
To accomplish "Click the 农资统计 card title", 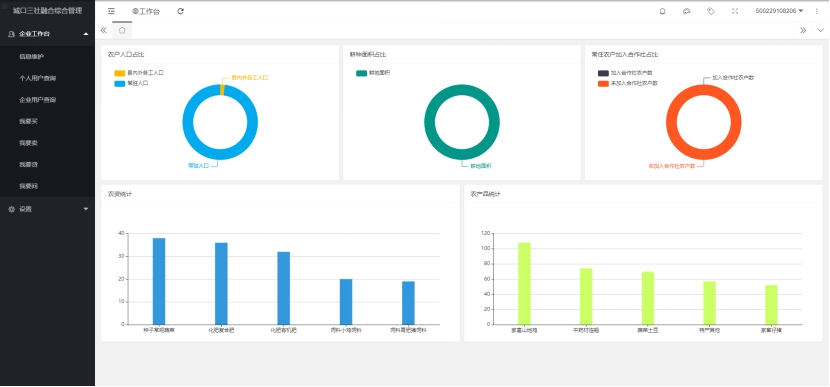I will pos(120,194).
